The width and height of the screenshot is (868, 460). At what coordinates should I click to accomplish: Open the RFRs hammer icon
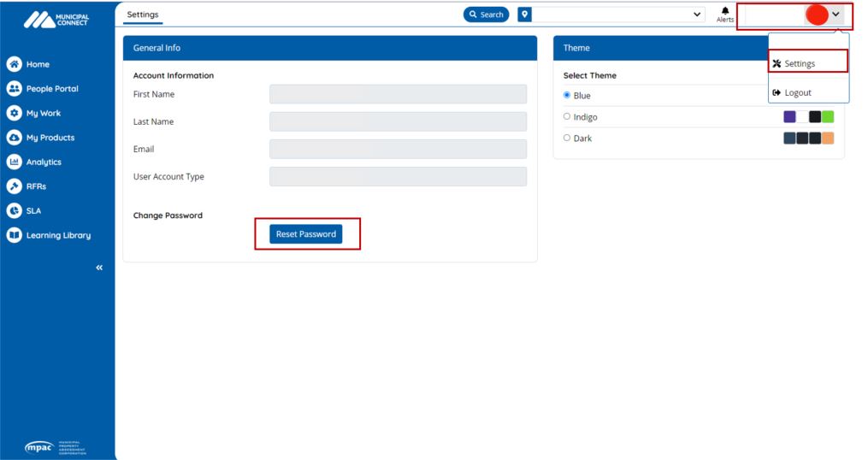click(x=15, y=186)
